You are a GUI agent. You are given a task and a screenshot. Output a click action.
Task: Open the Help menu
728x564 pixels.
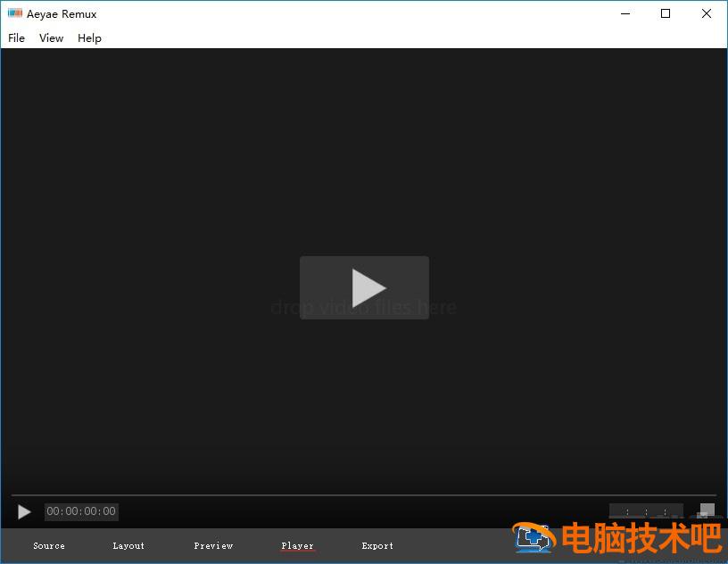click(x=89, y=37)
